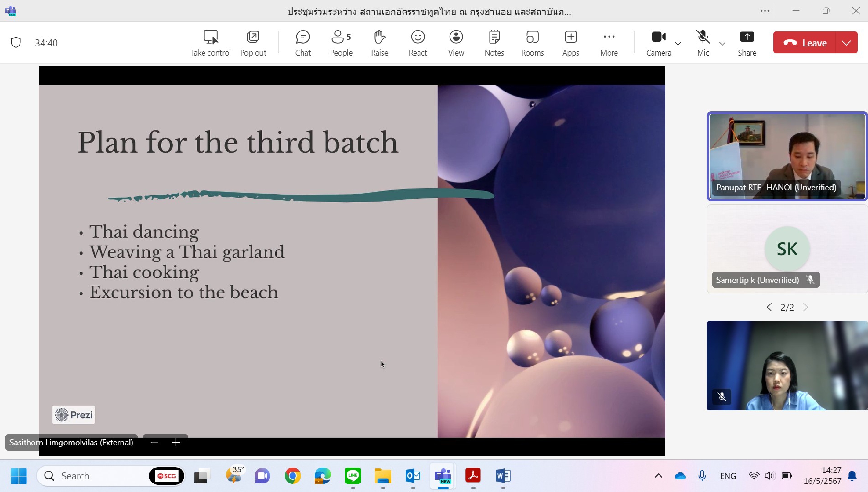The width and height of the screenshot is (868, 492).
Task: Open Task View from the taskbar
Action: [202, 476]
